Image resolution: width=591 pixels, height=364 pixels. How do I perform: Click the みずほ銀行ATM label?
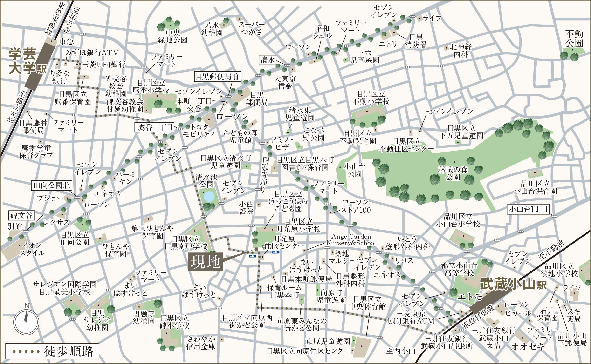(92, 53)
